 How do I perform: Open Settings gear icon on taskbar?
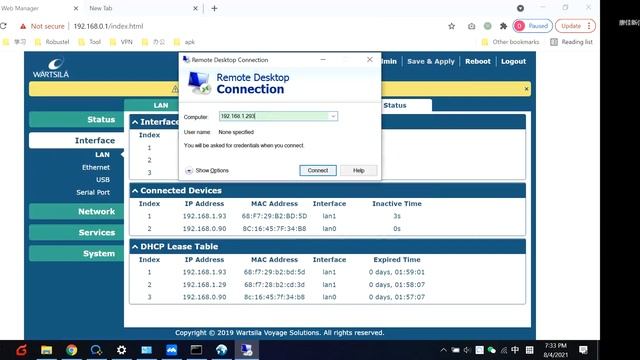(x=121, y=350)
